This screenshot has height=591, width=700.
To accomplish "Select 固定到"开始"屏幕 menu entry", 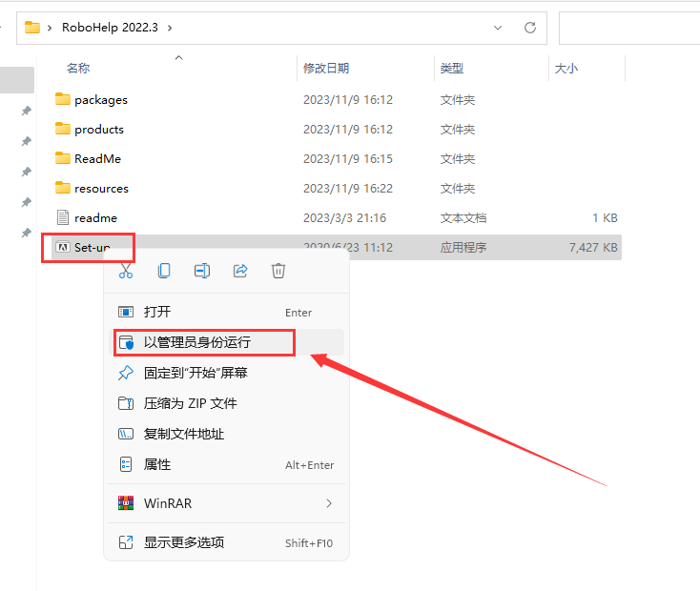I will (x=226, y=373).
